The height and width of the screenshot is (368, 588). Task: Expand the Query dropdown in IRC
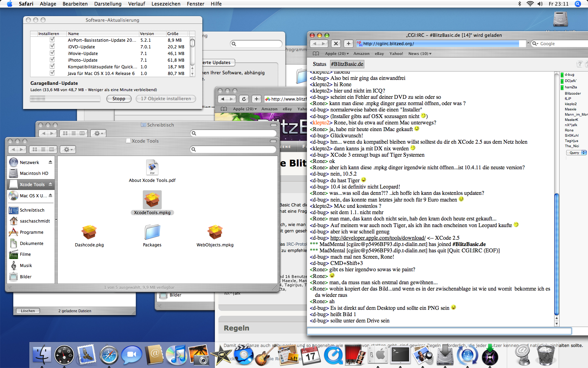click(x=576, y=152)
